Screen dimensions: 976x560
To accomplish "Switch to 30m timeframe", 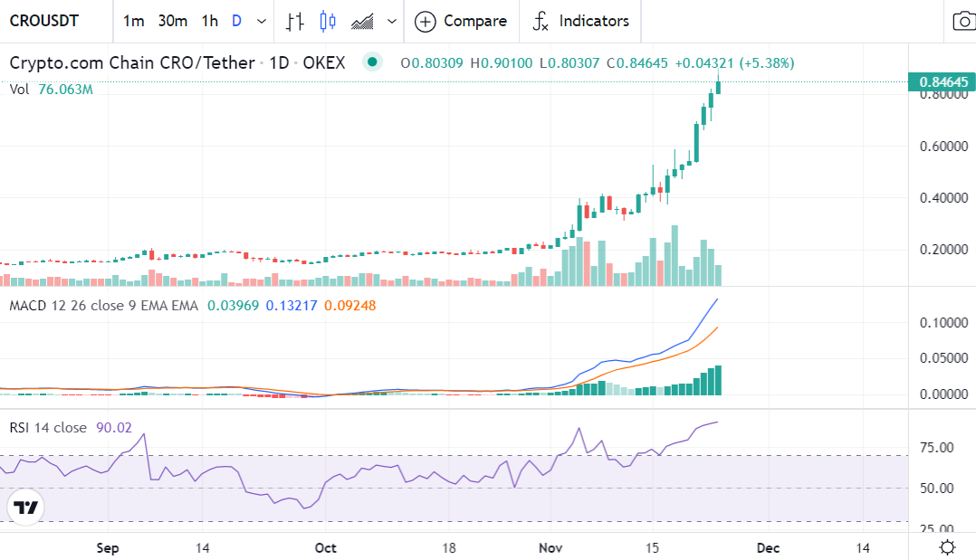I will [172, 21].
